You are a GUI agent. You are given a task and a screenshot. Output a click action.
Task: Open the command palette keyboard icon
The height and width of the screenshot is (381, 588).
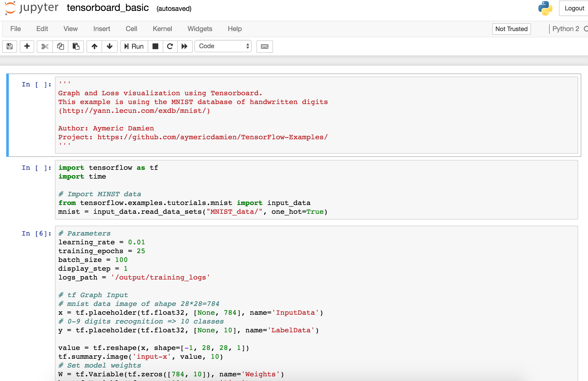[264, 46]
